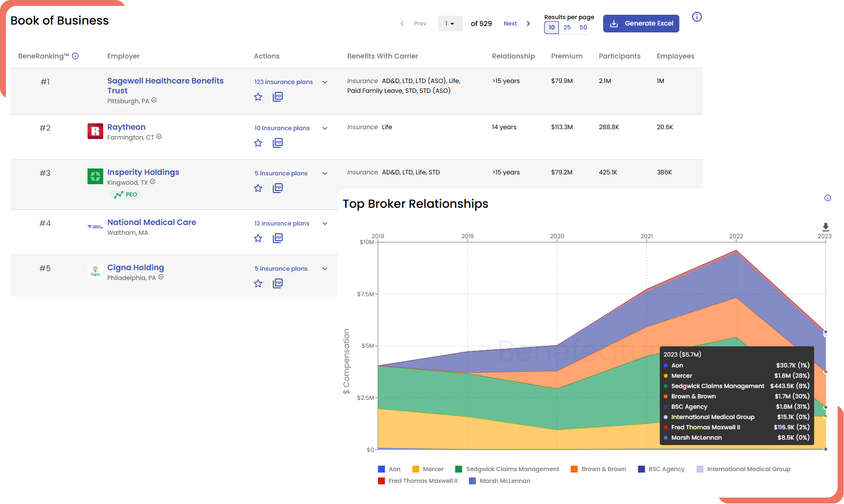Click the BeneRanking info icon
This screenshot has height=504, width=844.
point(75,56)
